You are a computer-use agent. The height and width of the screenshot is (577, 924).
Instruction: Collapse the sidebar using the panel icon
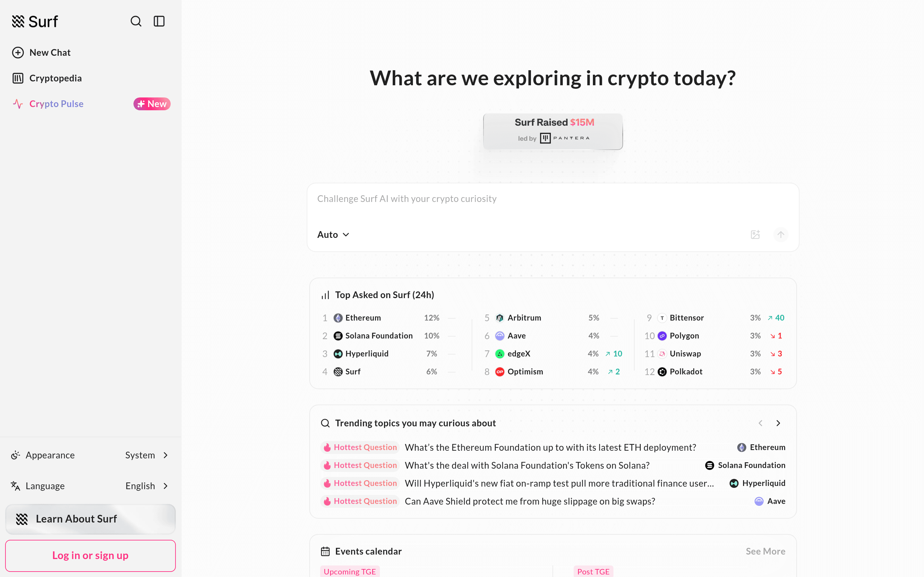point(159,21)
